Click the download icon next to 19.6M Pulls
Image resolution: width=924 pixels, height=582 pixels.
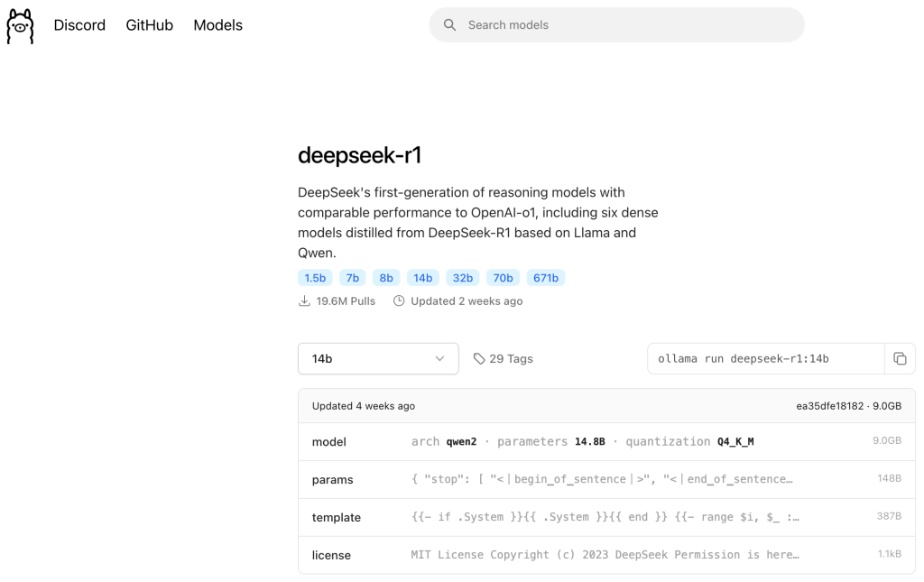[304, 301]
